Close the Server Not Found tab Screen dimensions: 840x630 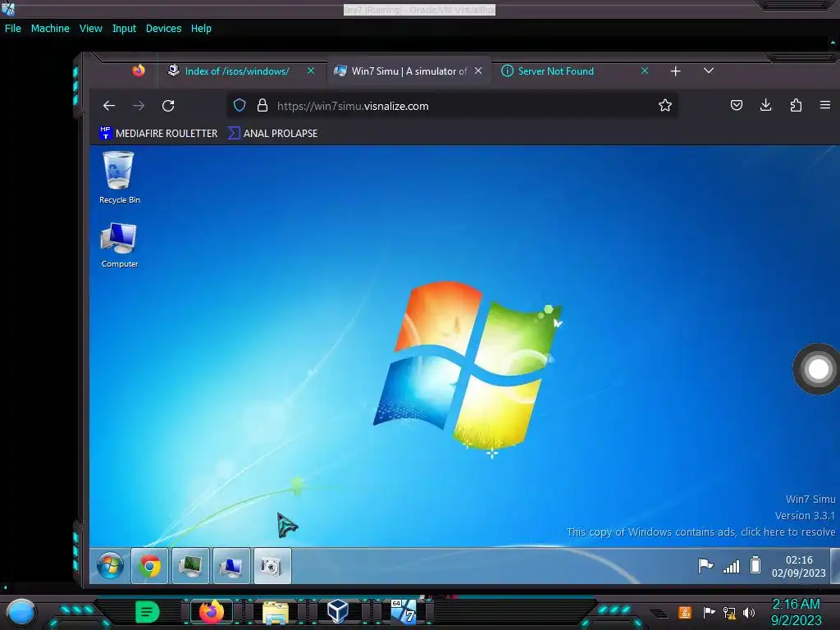coord(645,71)
